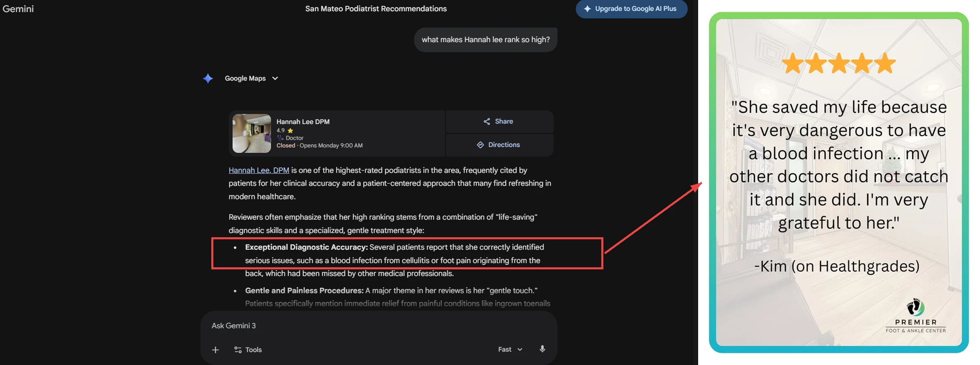Click the blue Gemini spark icon
Image resolution: width=980 pixels, height=365 pixels.
pyautogui.click(x=208, y=79)
